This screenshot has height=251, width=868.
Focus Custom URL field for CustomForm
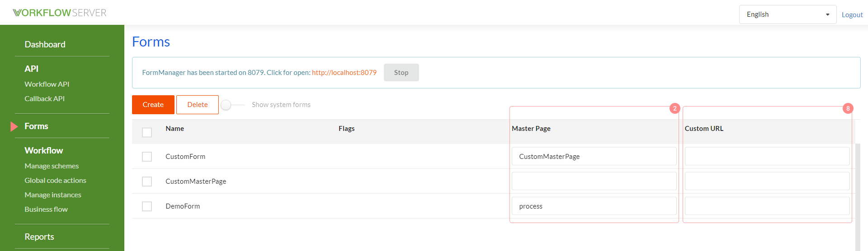[x=767, y=156]
